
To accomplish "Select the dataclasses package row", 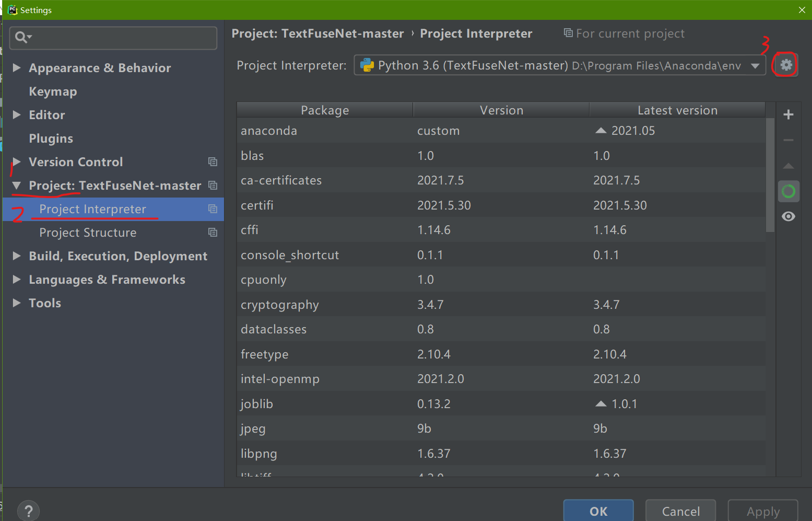I will coord(501,329).
